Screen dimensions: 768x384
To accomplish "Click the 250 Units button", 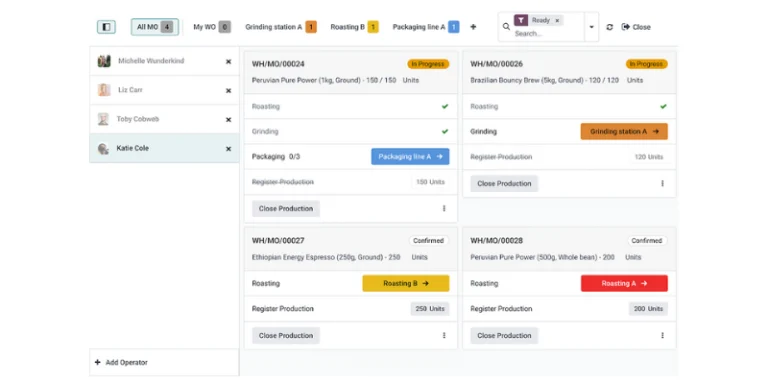I will point(430,309).
